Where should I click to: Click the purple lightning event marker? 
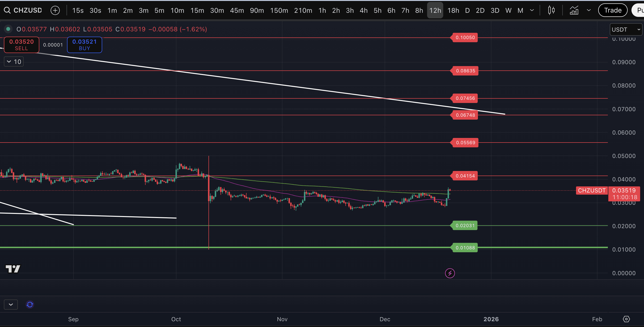(x=450, y=273)
